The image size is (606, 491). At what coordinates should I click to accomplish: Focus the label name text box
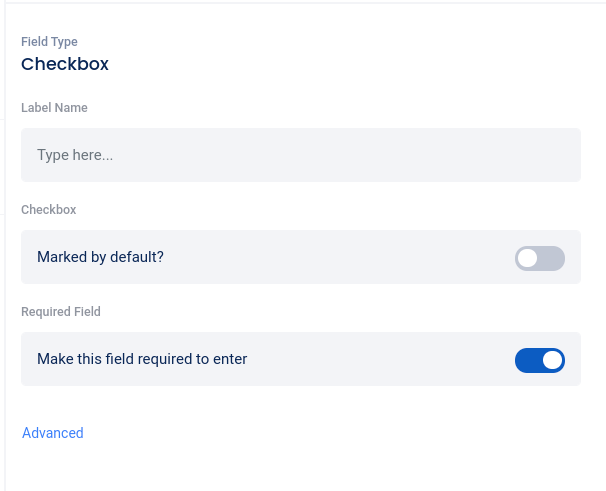coord(300,155)
